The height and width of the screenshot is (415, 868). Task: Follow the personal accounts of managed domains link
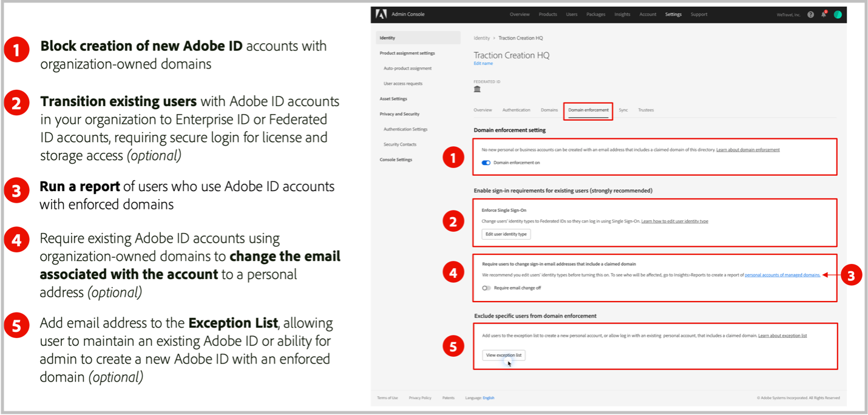782,275
